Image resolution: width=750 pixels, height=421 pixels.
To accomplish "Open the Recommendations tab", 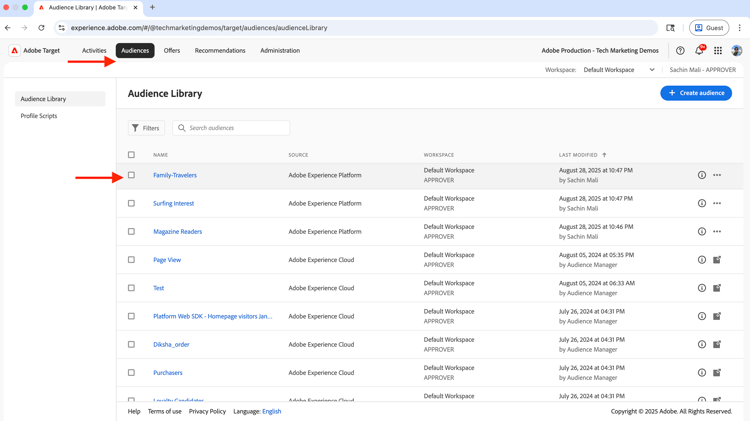I will click(x=220, y=50).
